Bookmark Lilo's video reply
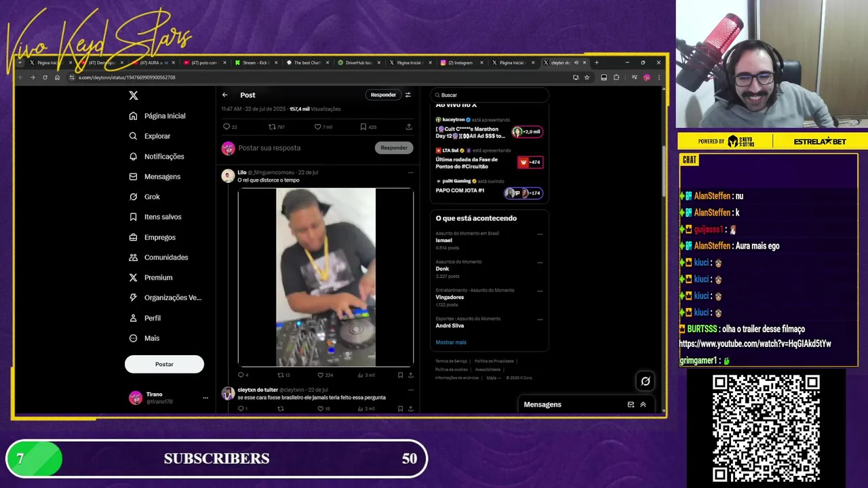868x488 pixels. [400, 375]
